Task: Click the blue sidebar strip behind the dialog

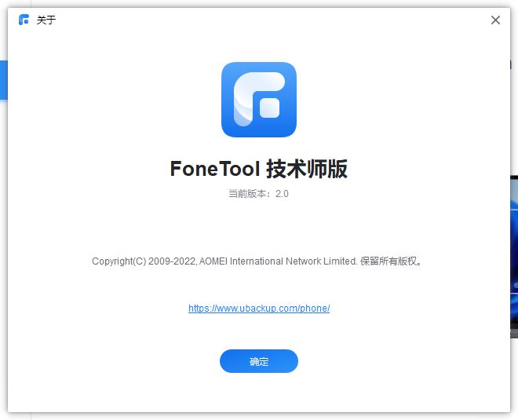Action: (3, 80)
